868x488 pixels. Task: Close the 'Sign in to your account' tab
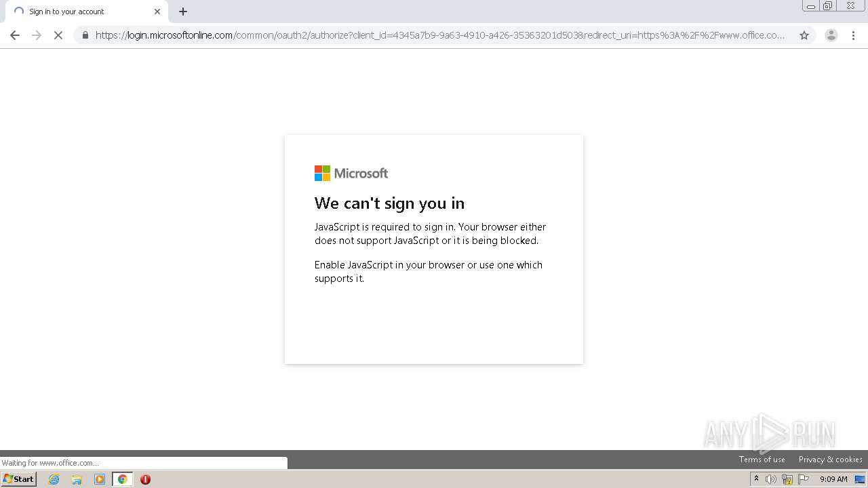click(x=157, y=12)
